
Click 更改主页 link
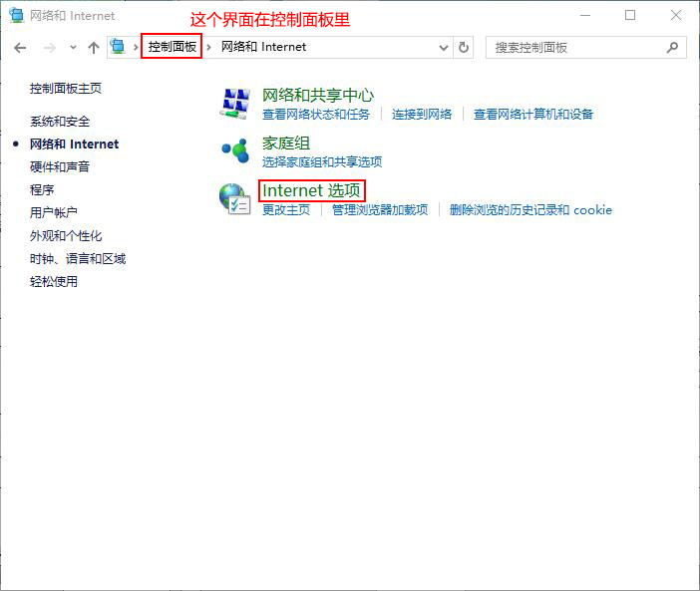click(286, 209)
